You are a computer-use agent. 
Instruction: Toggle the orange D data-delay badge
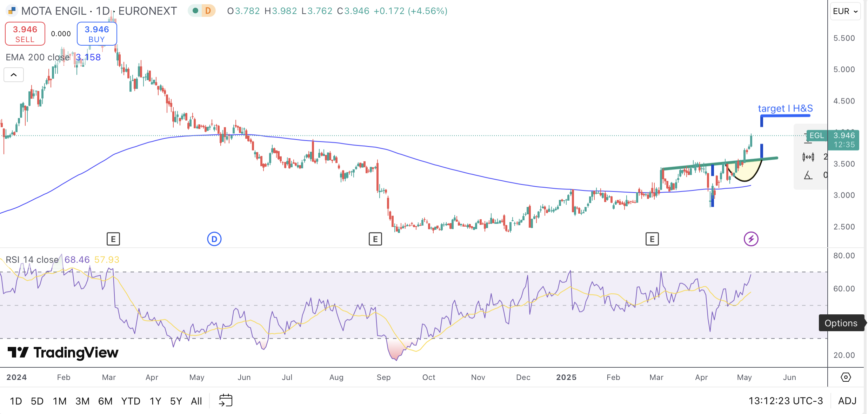[x=208, y=11]
